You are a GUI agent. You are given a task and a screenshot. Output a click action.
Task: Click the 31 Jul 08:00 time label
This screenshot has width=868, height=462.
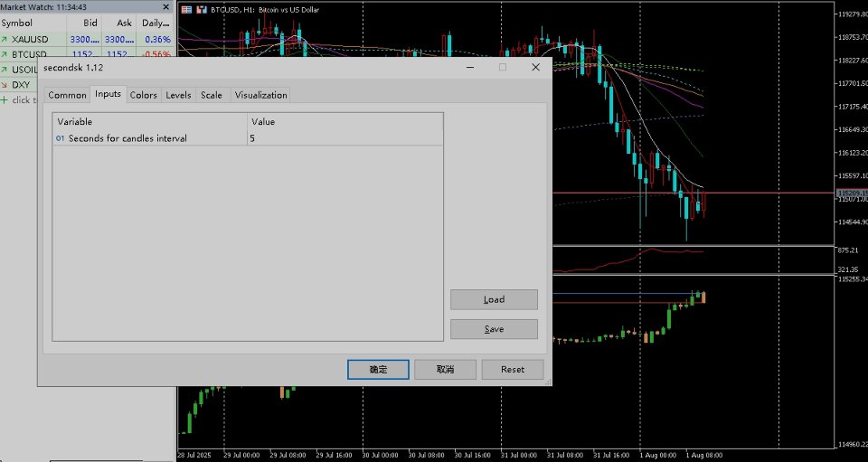[x=565, y=456]
